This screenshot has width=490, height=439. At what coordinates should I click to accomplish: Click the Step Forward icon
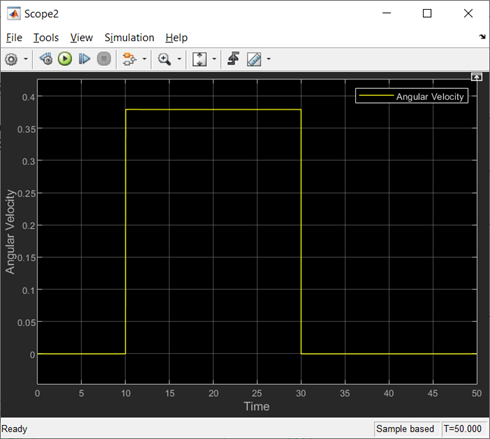(x=84, y=59)
